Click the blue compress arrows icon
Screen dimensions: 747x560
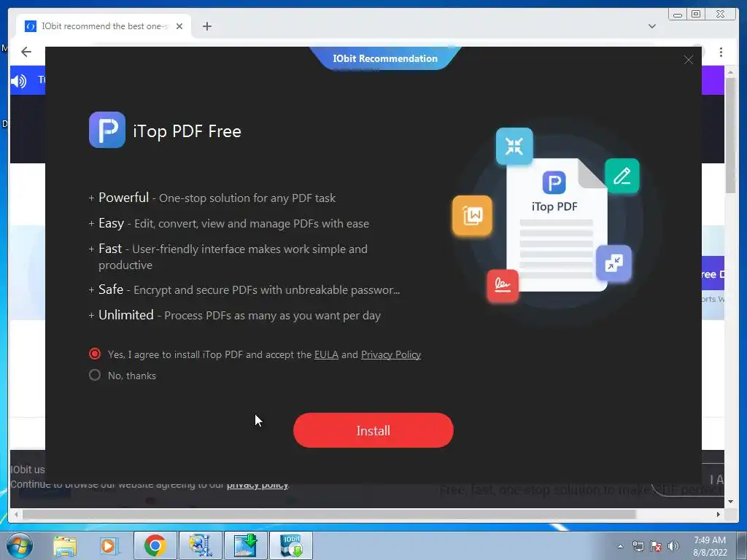point(514,146)
